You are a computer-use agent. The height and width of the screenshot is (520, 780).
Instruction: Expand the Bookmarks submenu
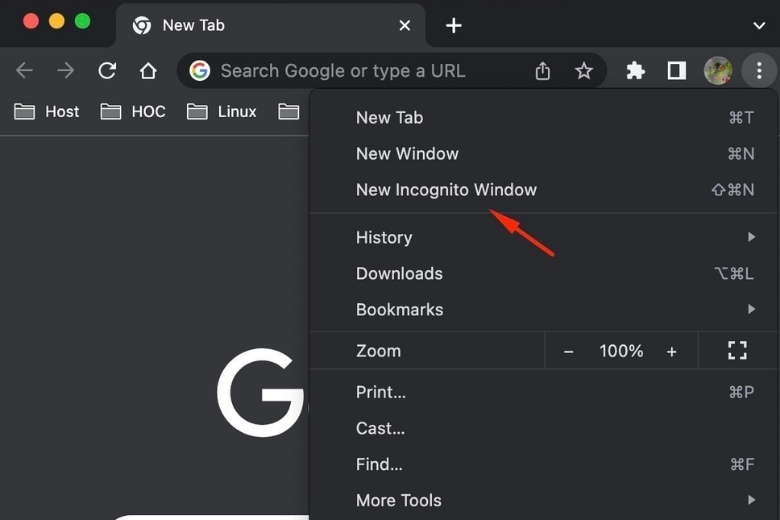click(543, 310)
